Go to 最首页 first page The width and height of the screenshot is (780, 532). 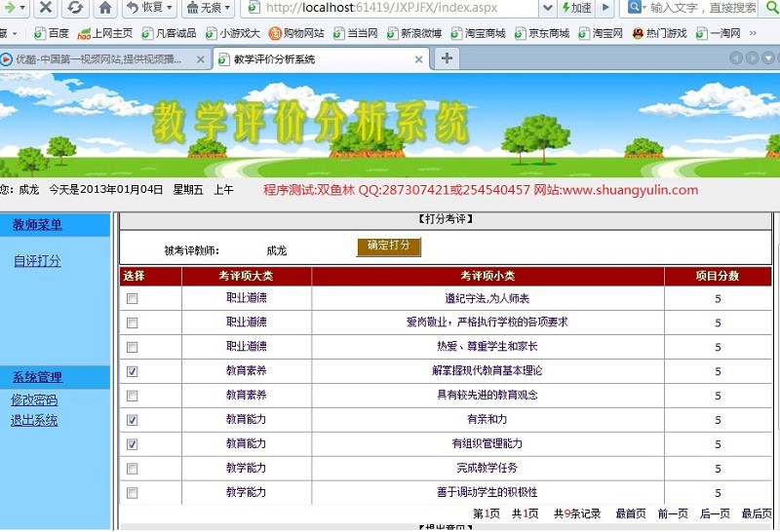(x=630, y=513)
